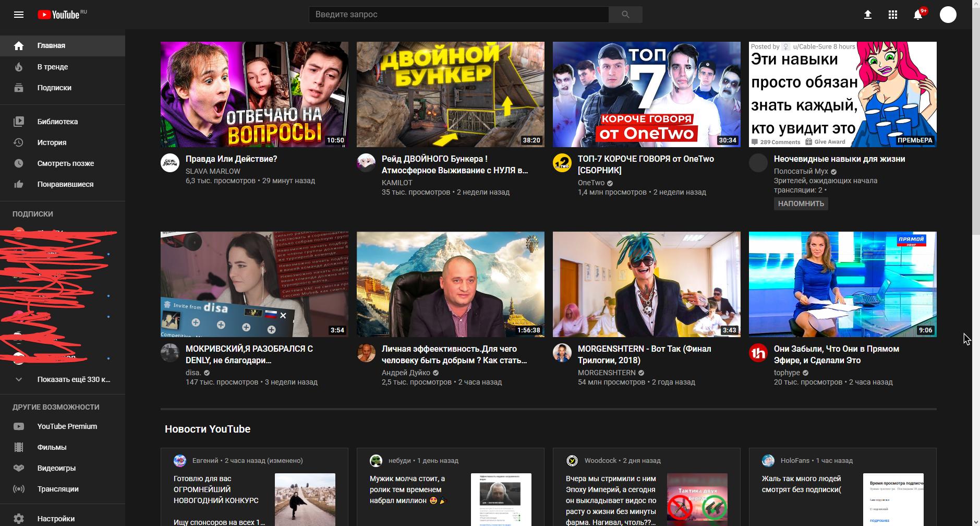Open title Неочевидные навыки для жизни
Screen dimensions: 980x526
pos(839,159)
